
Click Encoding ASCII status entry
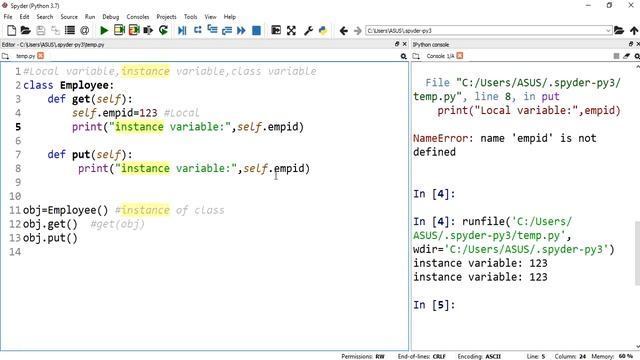tap(479, 356)
